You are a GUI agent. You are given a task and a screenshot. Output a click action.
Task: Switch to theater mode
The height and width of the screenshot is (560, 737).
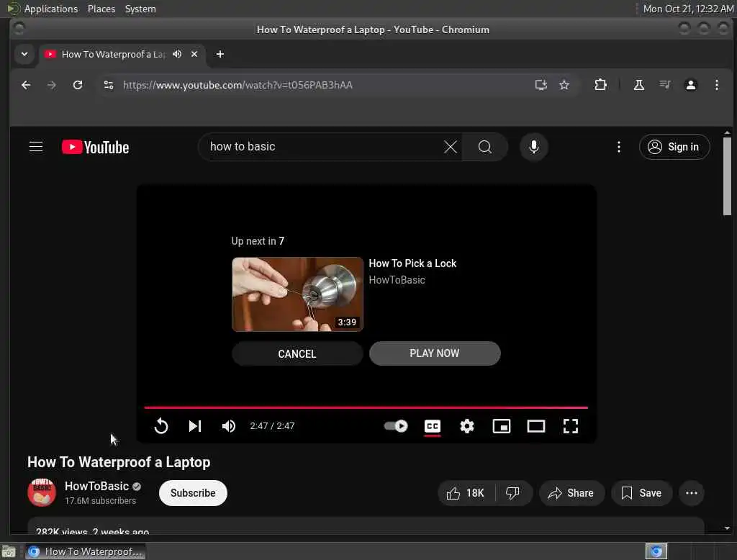coord(535,426)
